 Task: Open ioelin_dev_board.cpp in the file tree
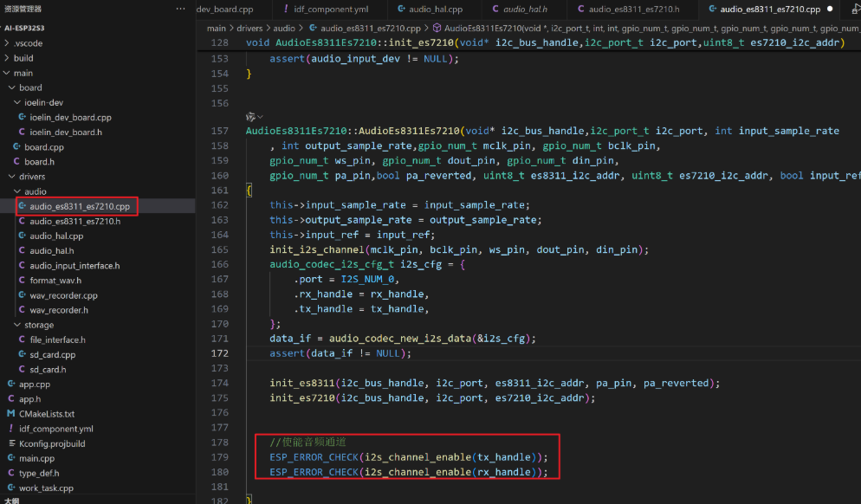click(70, 117)
